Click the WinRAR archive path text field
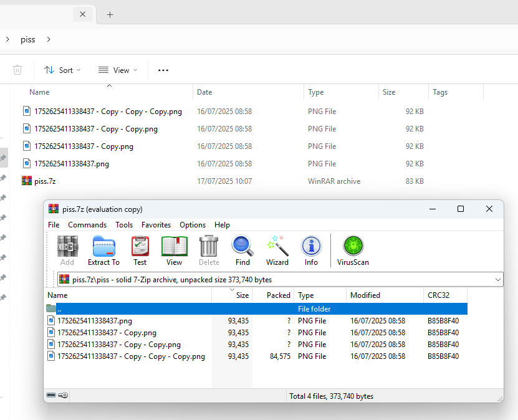Viewport: 518px width, 420px height. pos(280,279)
